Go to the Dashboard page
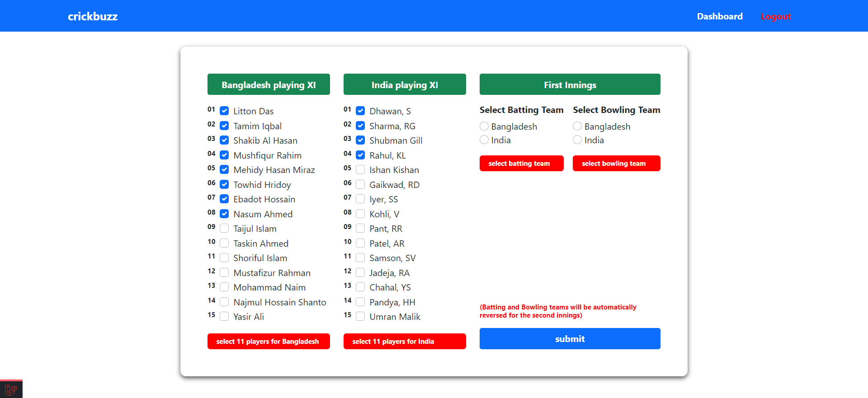868x398 pixels. 720,16
